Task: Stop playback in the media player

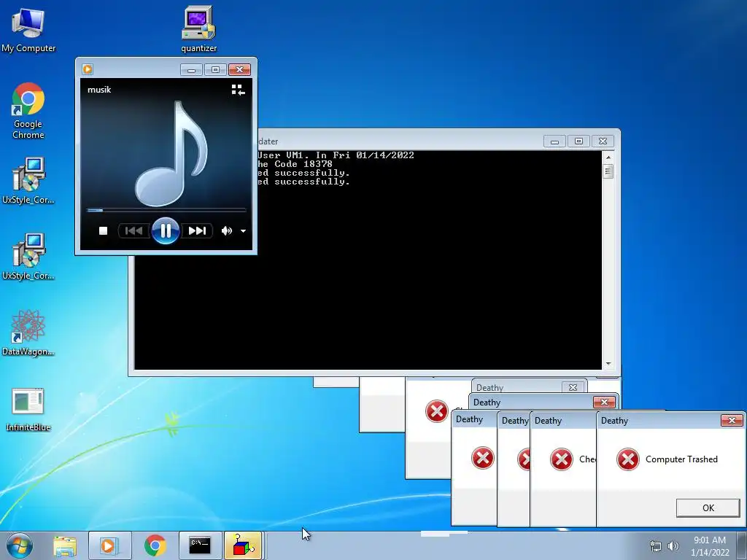Action: tap(103, 231)
